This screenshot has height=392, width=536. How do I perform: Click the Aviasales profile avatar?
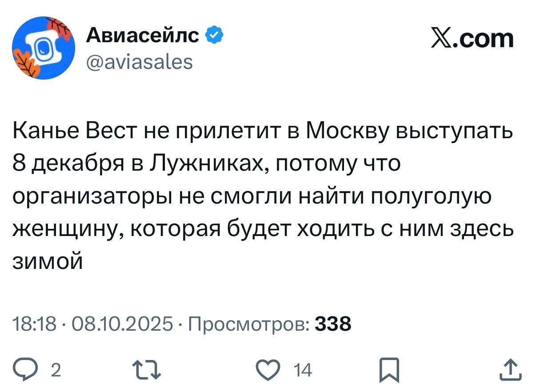[43, 48]
